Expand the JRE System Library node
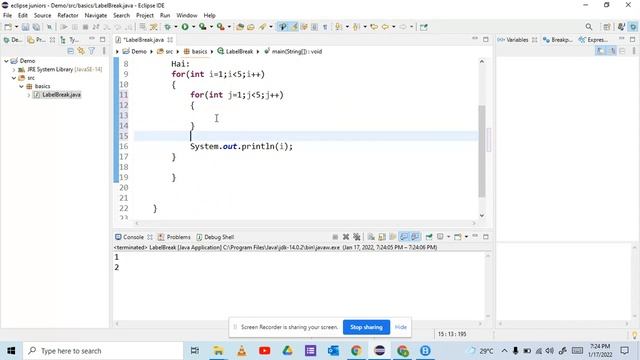 click(13, 69)
